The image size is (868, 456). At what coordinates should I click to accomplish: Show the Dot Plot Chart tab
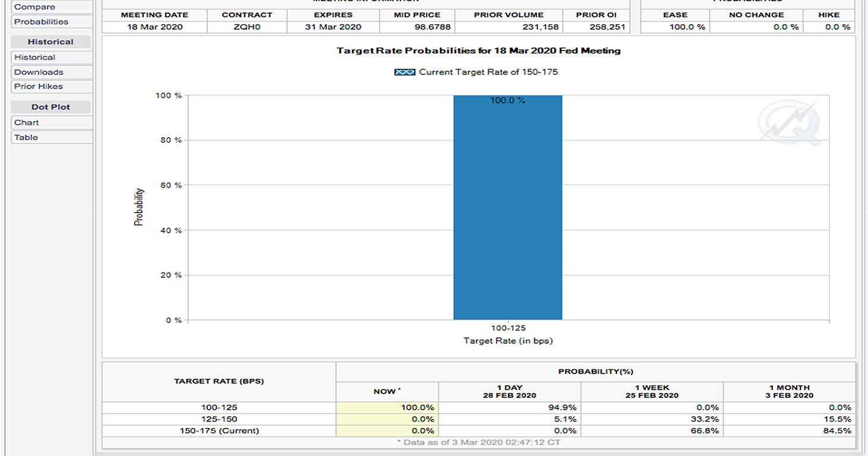pos(52,123)
